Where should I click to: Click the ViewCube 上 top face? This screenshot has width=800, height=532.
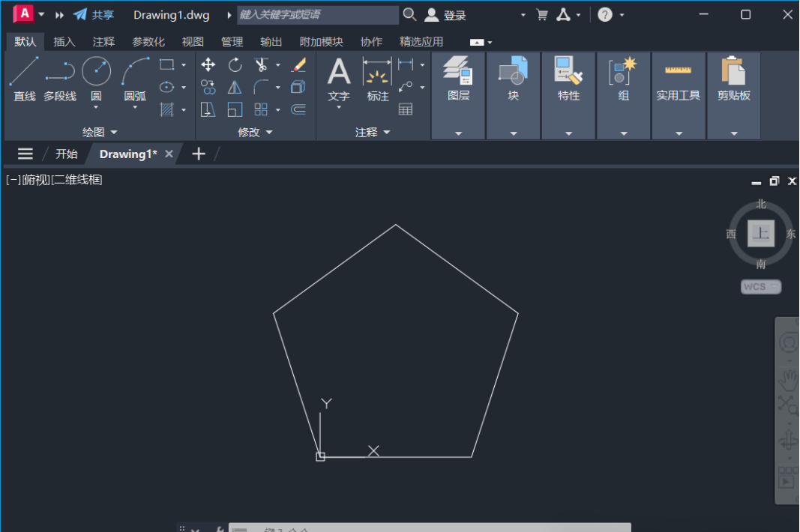coord(761,234)
